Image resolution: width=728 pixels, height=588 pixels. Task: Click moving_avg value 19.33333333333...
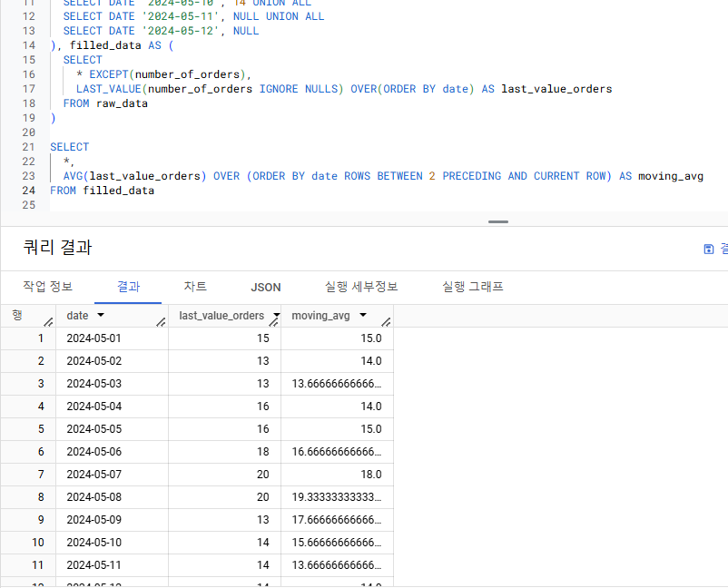coord(337,497)
